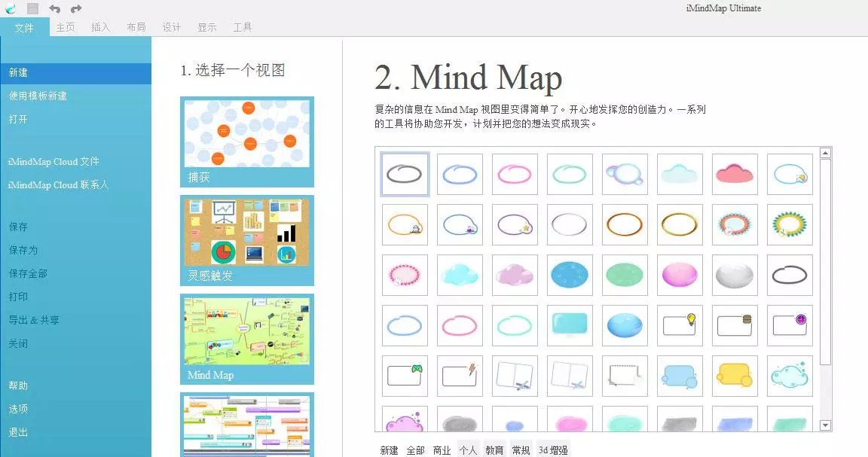This screenshot has width=868, height=457.
Task: Select the Mind Map view thumbnail
Action: click(x=247, y=339)
